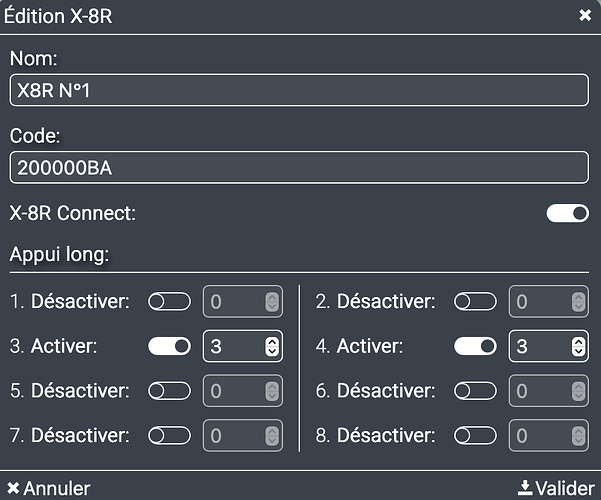Toggle long press switch for output 5
The image size is (601, 500).
coord(169,391)
